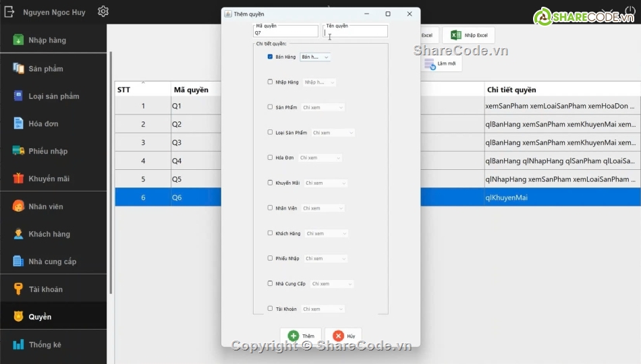Expand the Tài Khoản dropdown
Image resolution: width=641 pixels, height=364 pixels.
pos(323,309)
